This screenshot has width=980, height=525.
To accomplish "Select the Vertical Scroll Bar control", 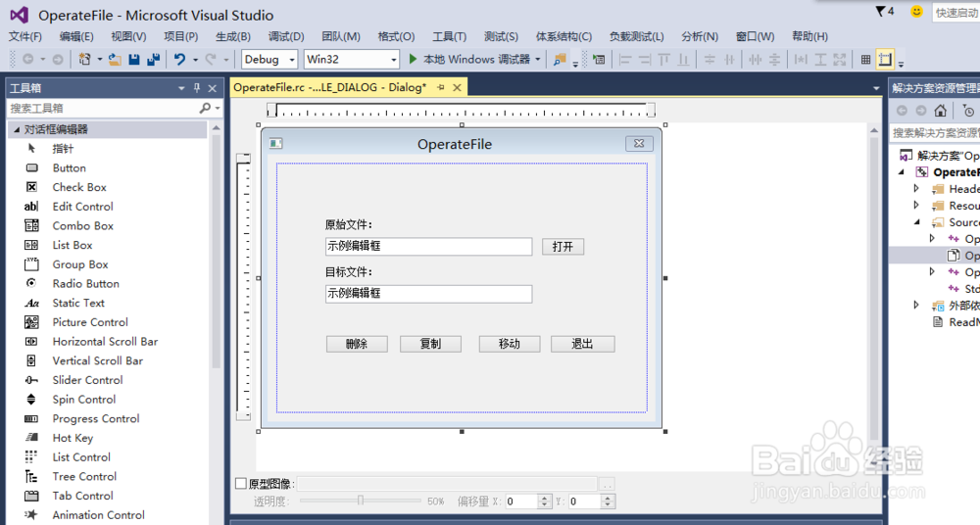I will tap(108, 361).
